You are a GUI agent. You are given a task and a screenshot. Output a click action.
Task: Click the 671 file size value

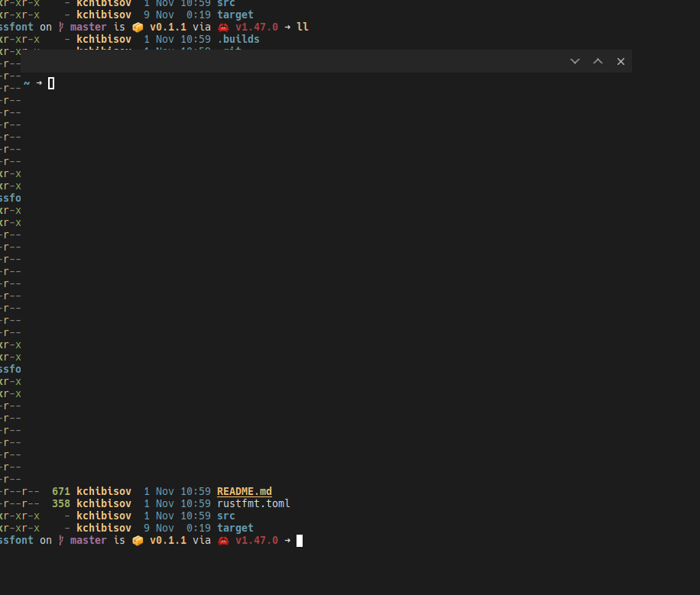pyautogui.click(x=61, y=491)
